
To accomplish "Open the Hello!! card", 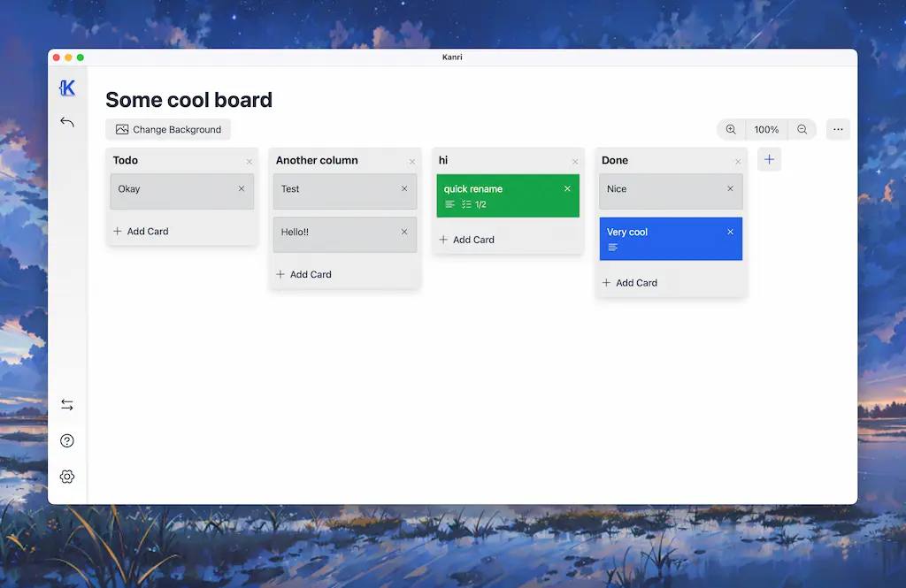I will [x=336, y=233].
